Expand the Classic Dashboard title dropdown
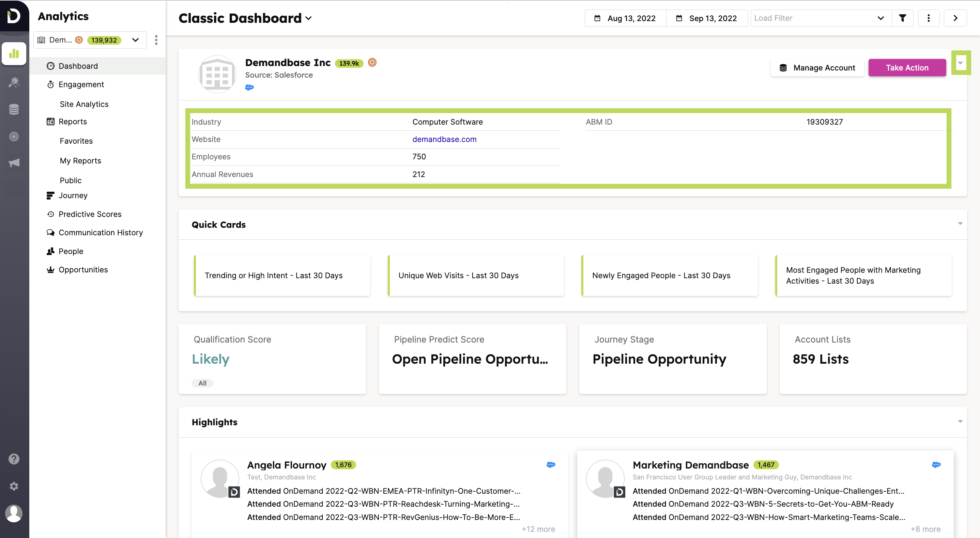Screen dimensions: 980x538 (308, 18)
